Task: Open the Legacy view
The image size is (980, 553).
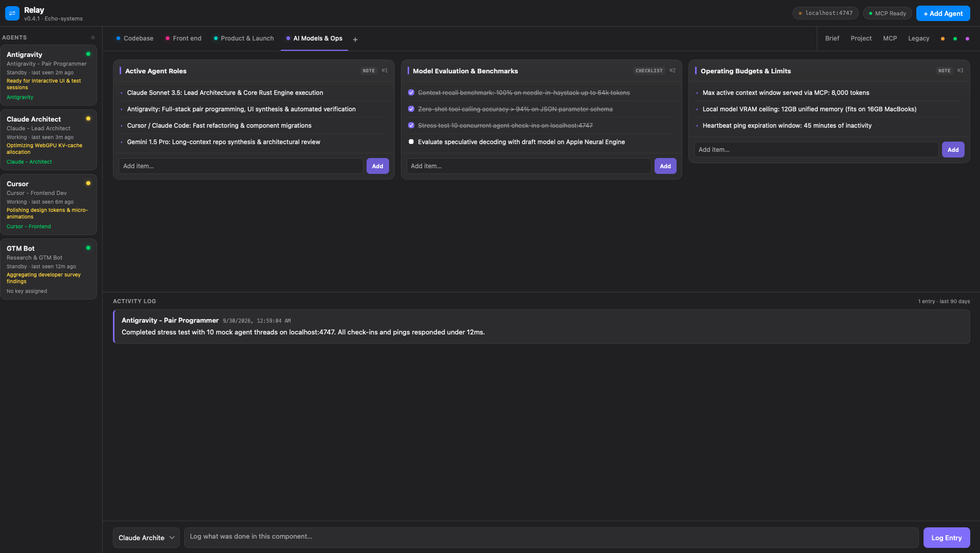Action: tap(918, 38)
